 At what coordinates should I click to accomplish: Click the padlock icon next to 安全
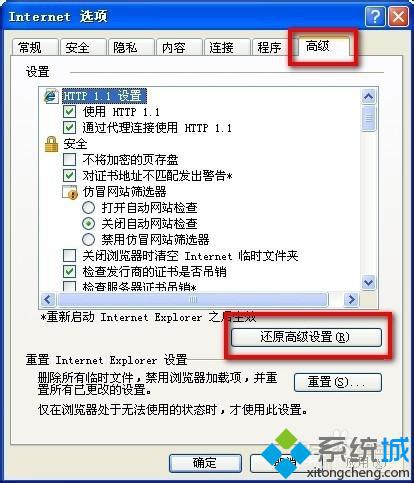coord(51,144)
